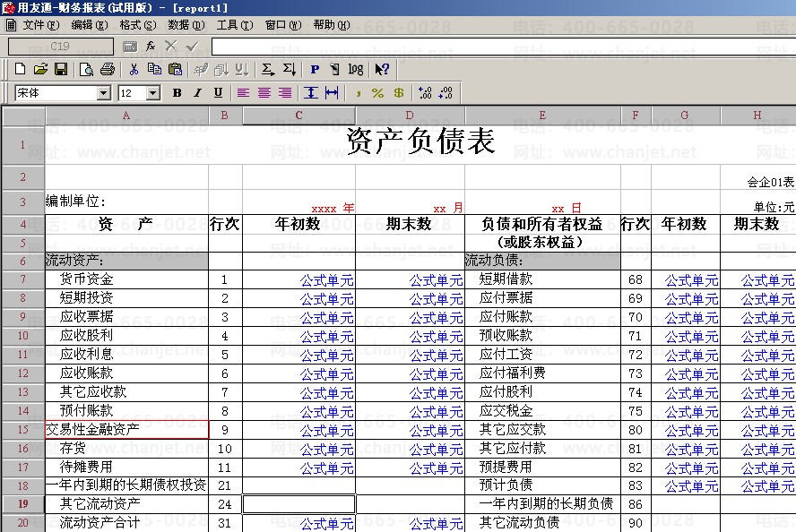This screenshot has height=532, width=796.
Task: Insert function with the fx icon
Action: pyautogui.click(x=151, y=47)
